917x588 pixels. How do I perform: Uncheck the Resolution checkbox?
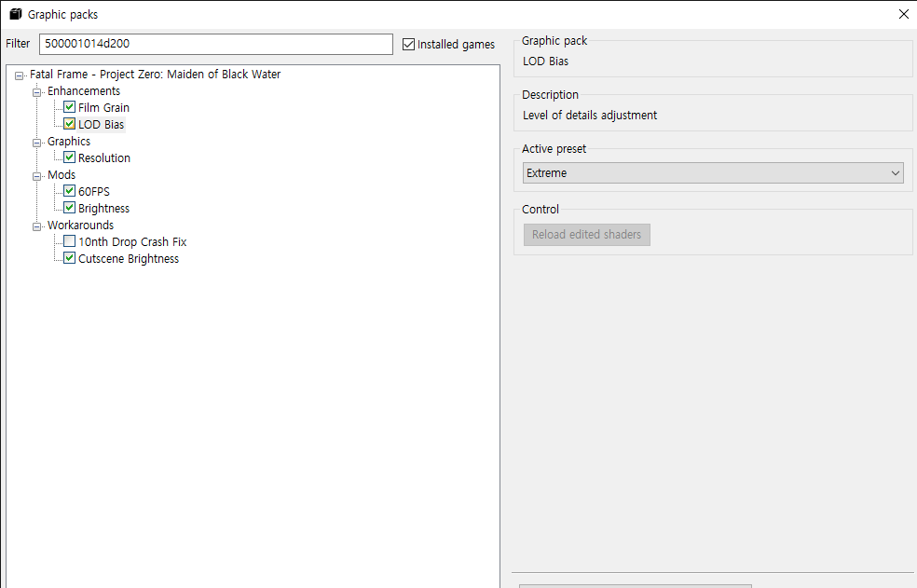point(70,157)
